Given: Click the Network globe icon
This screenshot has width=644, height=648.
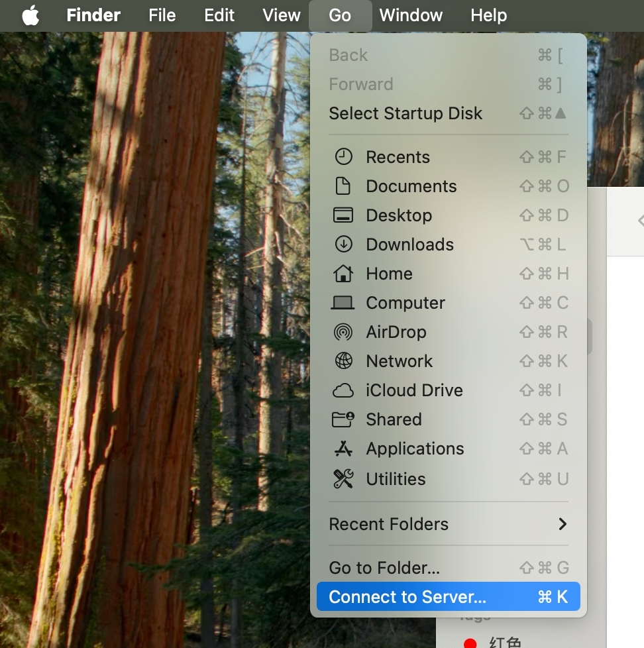Looking at the screenshot, I should [x=343, y=361].
